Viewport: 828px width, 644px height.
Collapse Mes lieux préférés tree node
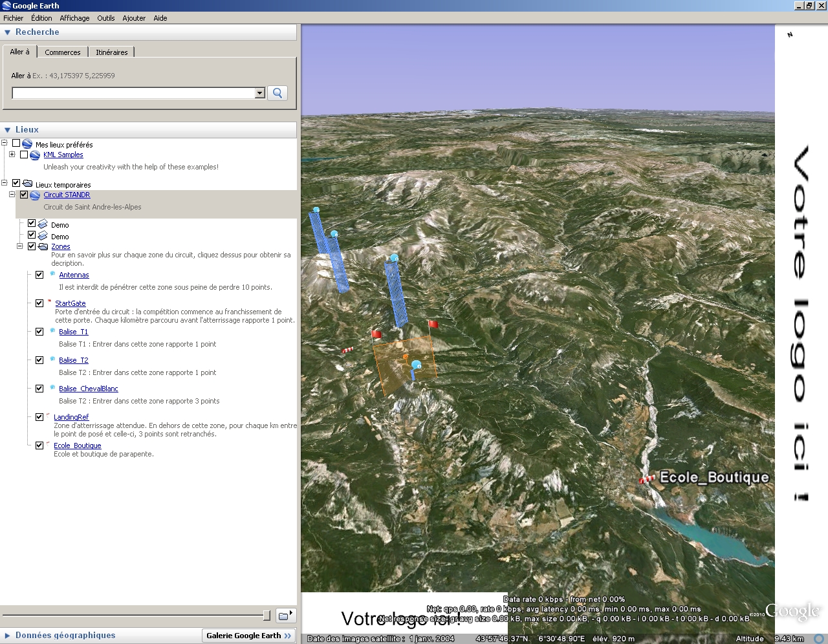point(4,143)
